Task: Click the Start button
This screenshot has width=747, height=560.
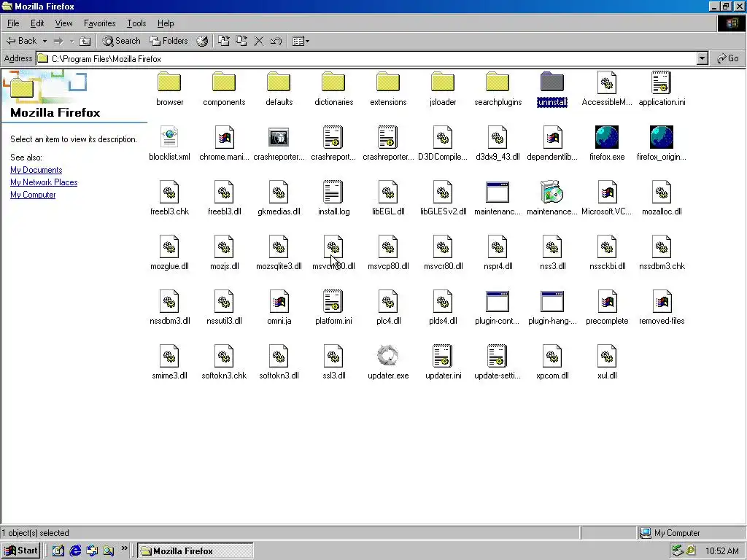Action: pos(21,551)
